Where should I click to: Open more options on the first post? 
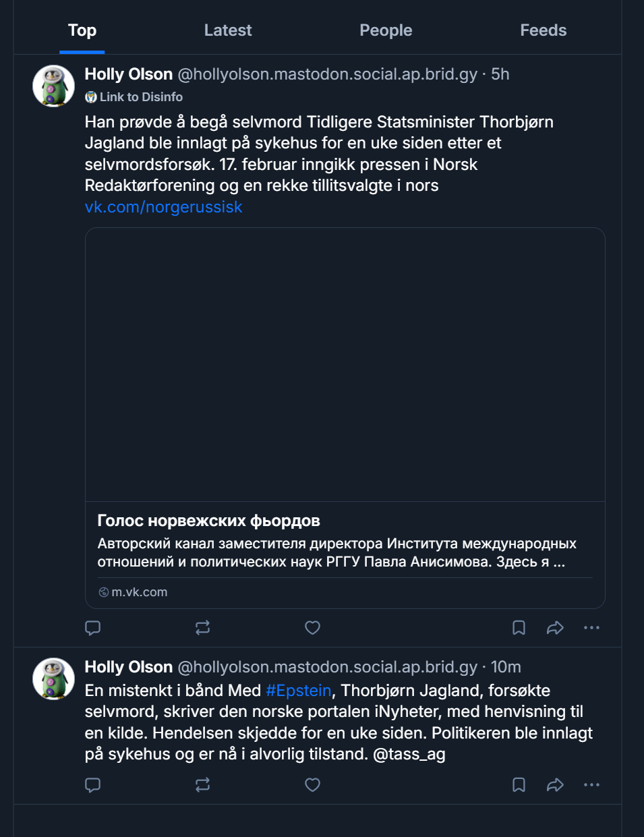pyautogui.click(x=591, y=628)
